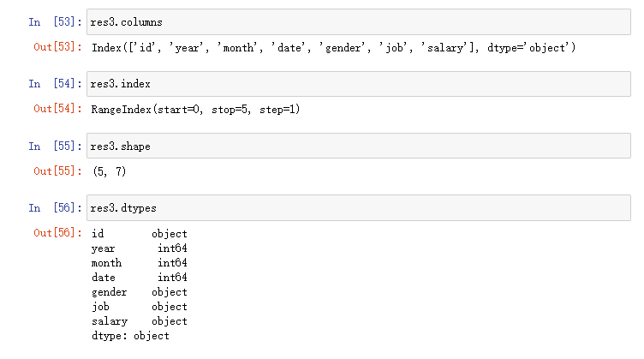644x359 pixels.
Task: Click the res3.columns code cell
Action: pyautogui.click(x=360, y=21)
